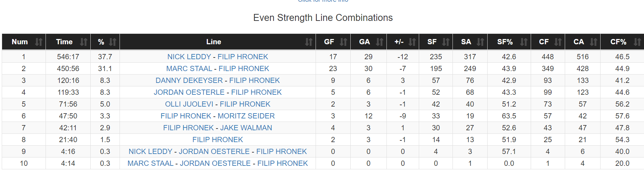Screen dimensions: 644x170
Task: Sort by GA goals-against arrows
Action: [x=380, y=42]
